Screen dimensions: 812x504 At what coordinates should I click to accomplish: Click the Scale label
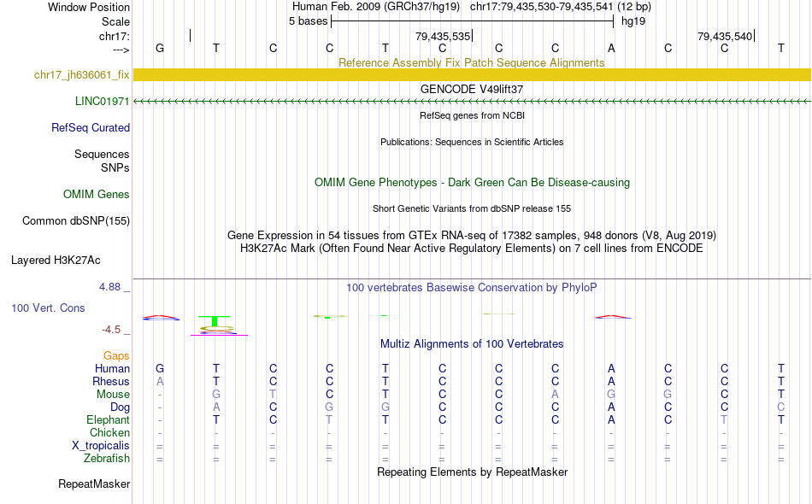pos(115,21)
